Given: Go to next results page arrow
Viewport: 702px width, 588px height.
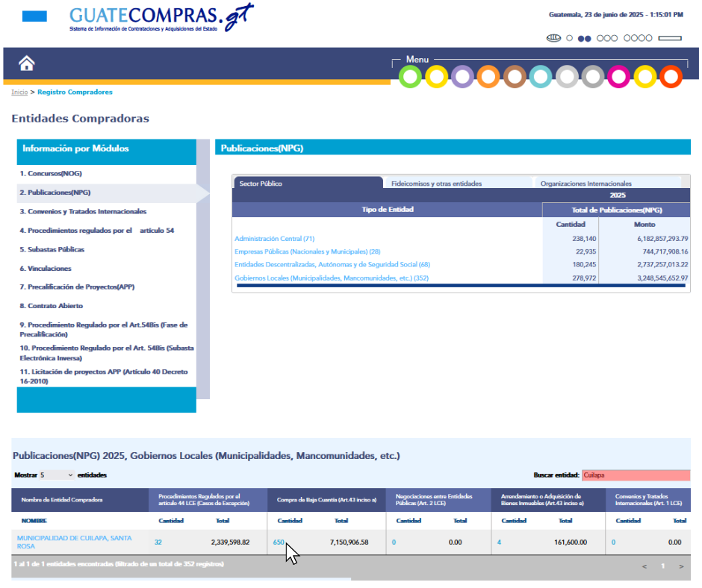Looking at the screenshot, I should (680, 566).
